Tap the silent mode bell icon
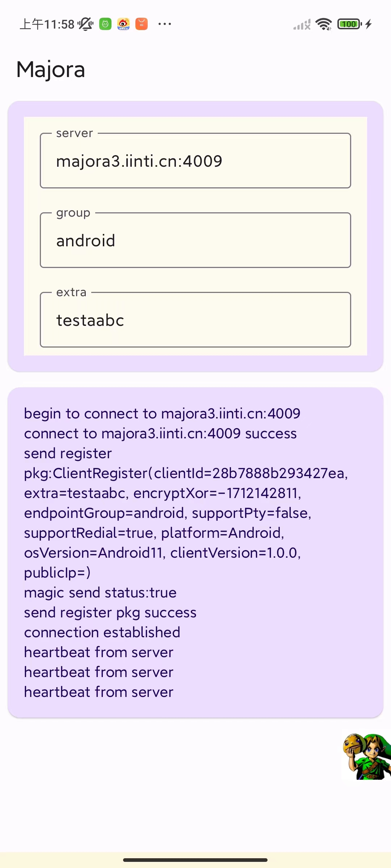391x868 pixels. [x=85, y=24]
